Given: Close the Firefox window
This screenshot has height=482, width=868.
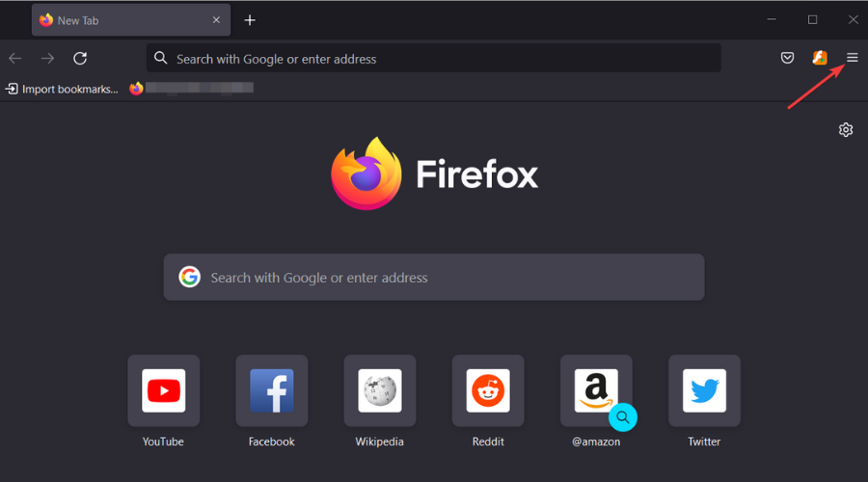Looking at the screenshot, I should tap(854, 19).
